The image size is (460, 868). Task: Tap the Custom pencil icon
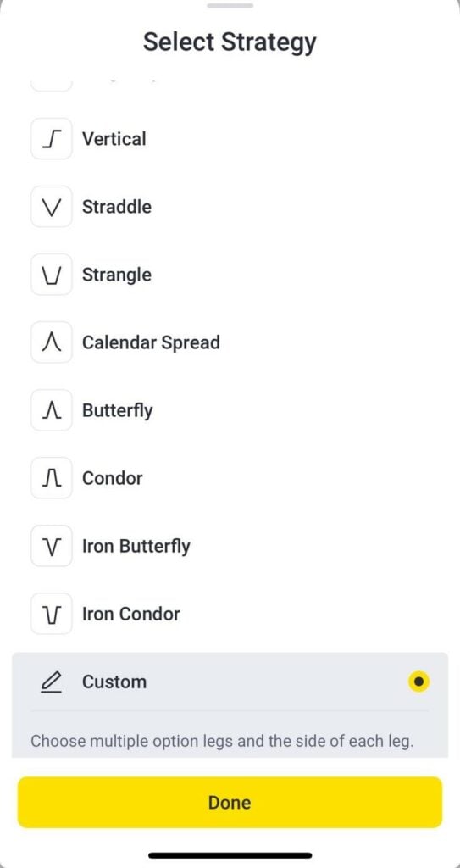pos(52,682)
